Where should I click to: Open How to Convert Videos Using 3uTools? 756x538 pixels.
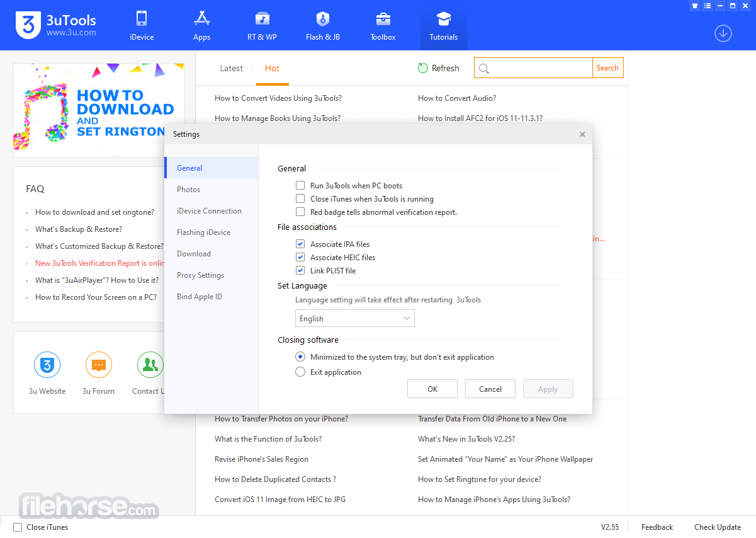click(278, 98)
